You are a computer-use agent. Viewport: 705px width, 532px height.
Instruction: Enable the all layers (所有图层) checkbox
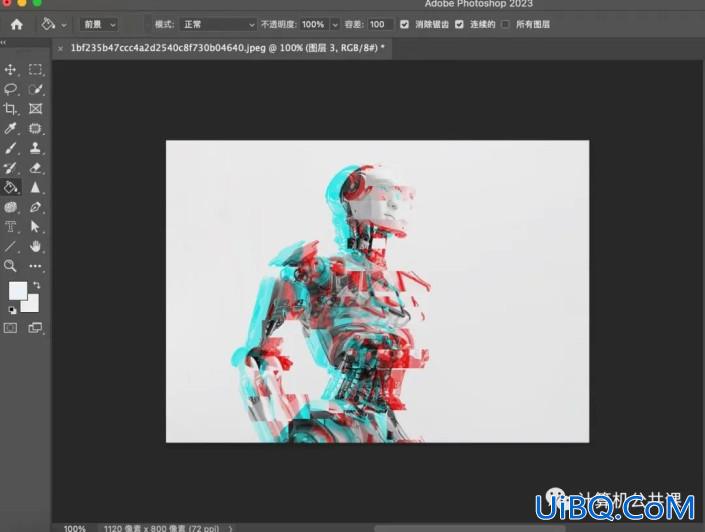505,24
